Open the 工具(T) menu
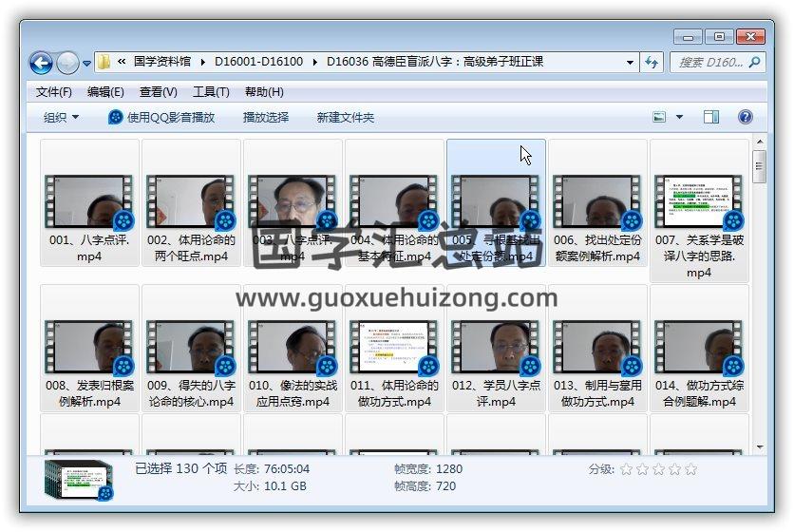This screenshot has width=794, height=532. tap(211, 92)
